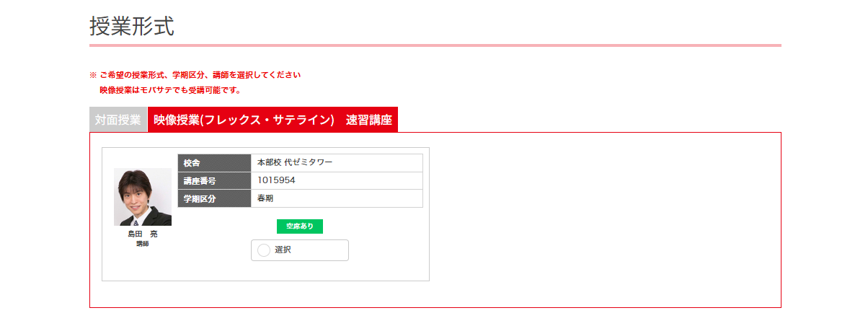Click the note mentioning モバサテ availability
This screenshot has height=326, width=868.
pyautogui.click(x=170, y=90)
